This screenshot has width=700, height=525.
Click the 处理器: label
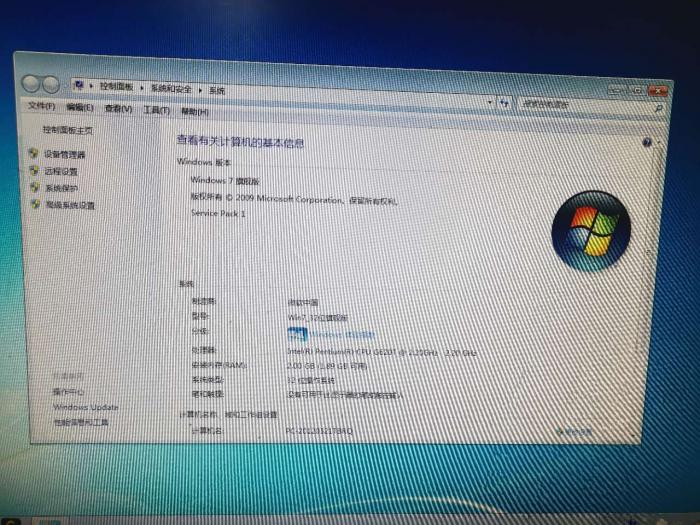pos(204,350)
